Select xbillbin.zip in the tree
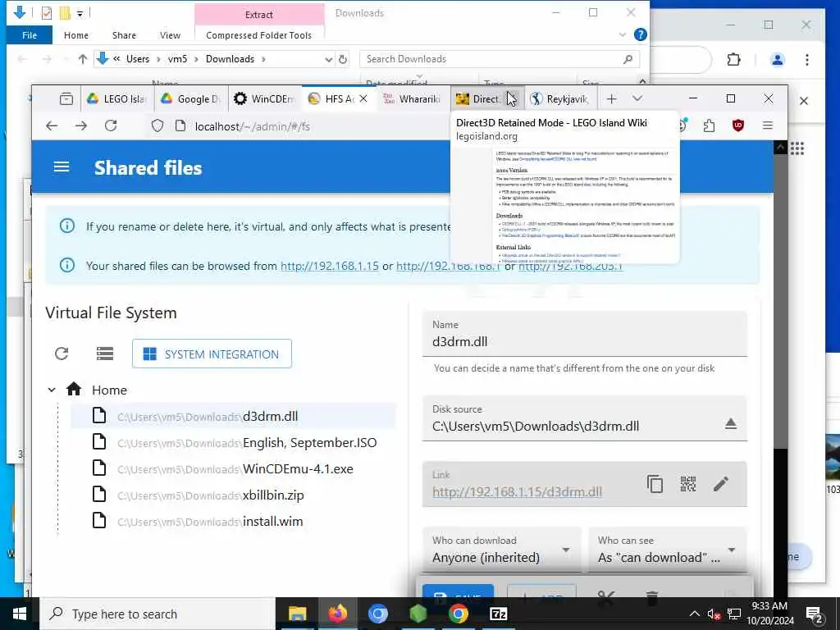 tap(233, 495)
